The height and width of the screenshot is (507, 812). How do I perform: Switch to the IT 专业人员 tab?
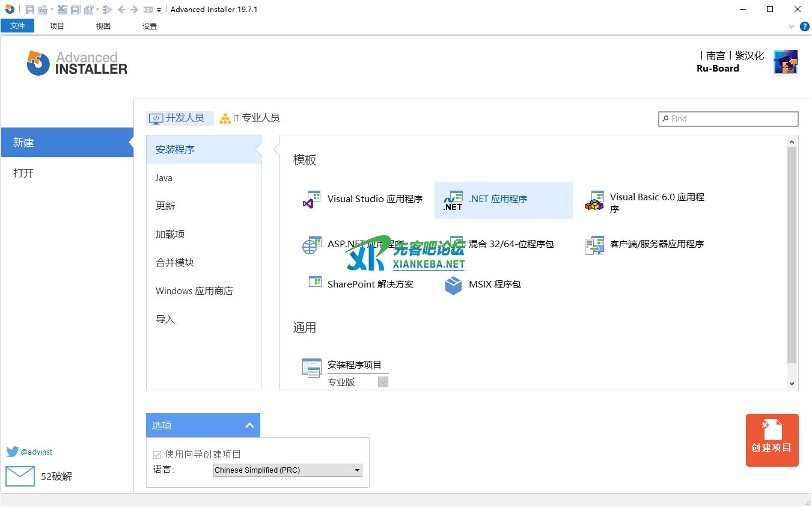tap(249, 118)
